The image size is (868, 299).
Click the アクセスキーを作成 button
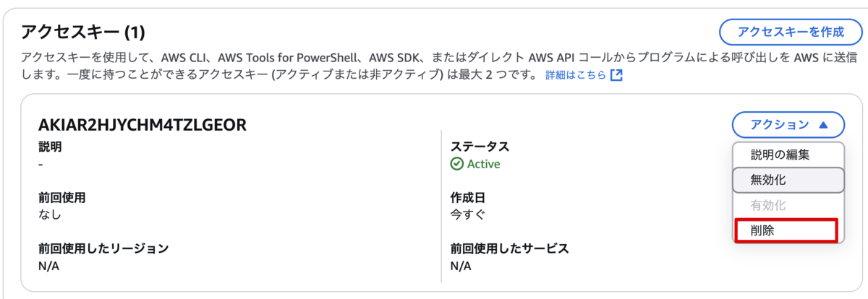point(791,32)
